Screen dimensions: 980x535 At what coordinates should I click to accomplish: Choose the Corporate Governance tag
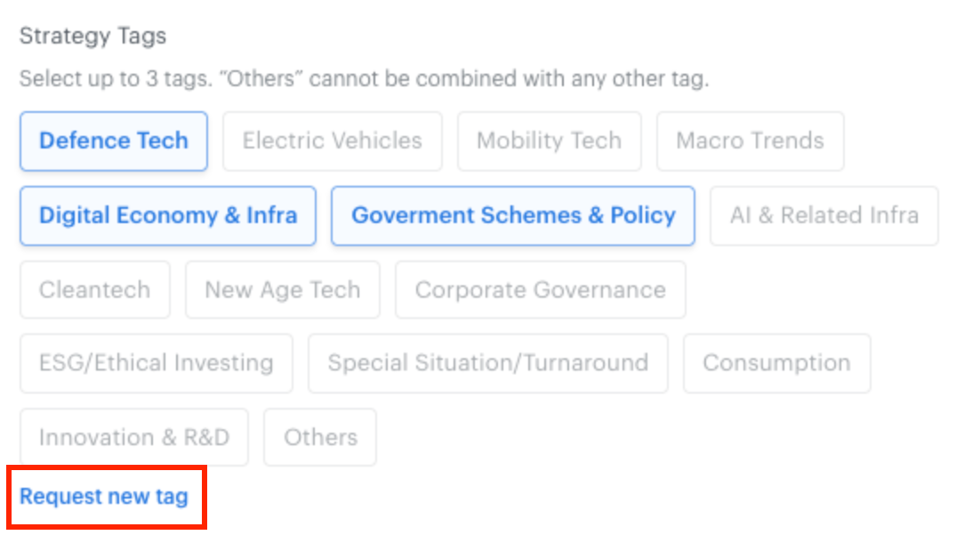click(540, 290)
